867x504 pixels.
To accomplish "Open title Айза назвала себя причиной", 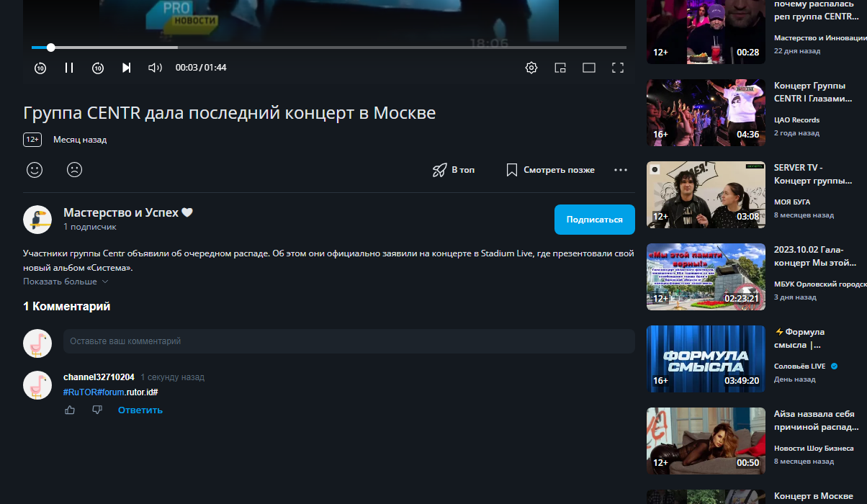I will tap(815, 420).
